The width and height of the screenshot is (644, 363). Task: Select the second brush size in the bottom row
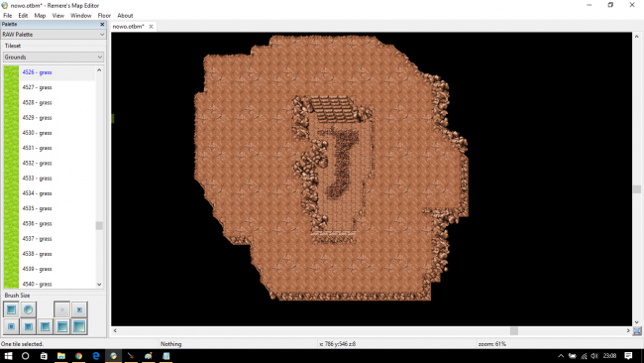click(x=28, y=326)
